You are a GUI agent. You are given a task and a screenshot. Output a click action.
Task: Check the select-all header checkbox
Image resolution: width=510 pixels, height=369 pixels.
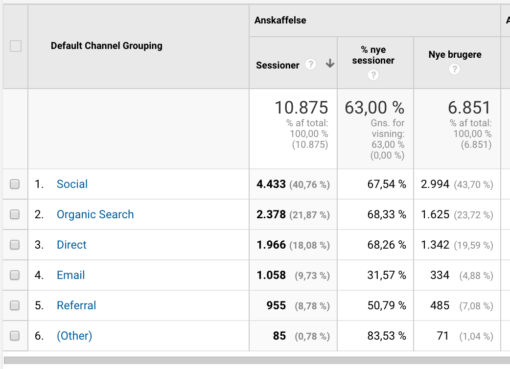[x=16, y=46]
